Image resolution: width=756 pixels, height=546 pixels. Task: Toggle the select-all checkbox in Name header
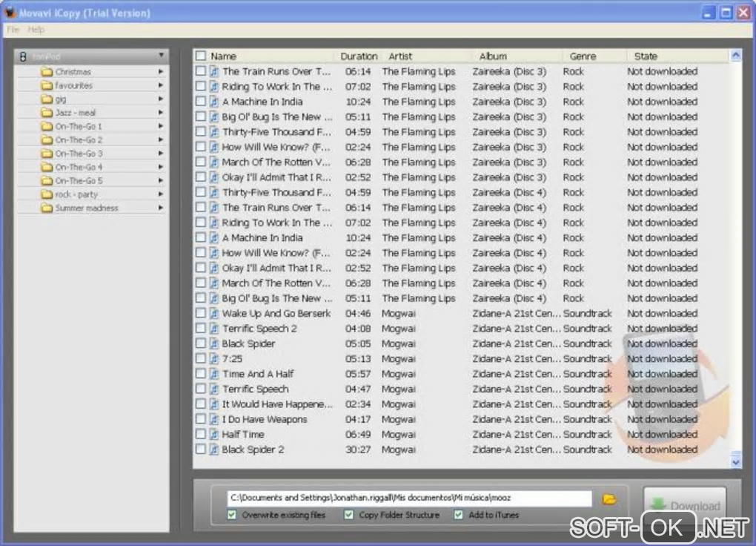click(201, 56)
